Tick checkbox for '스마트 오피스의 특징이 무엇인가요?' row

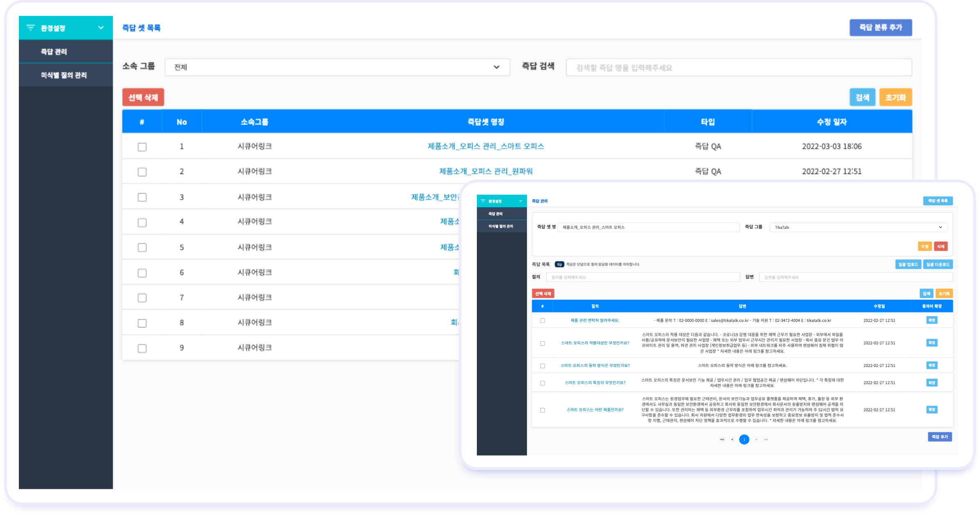(543, 383)
